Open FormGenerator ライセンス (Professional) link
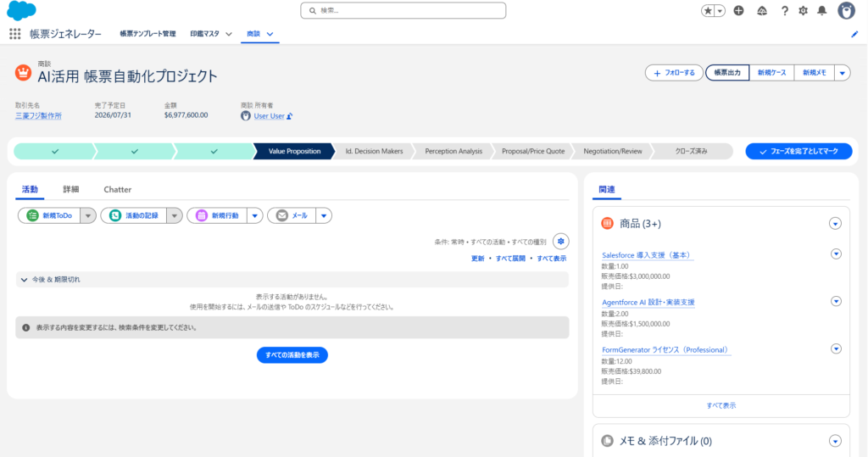The height and width of the screenshot is (457, 868). 665,350
